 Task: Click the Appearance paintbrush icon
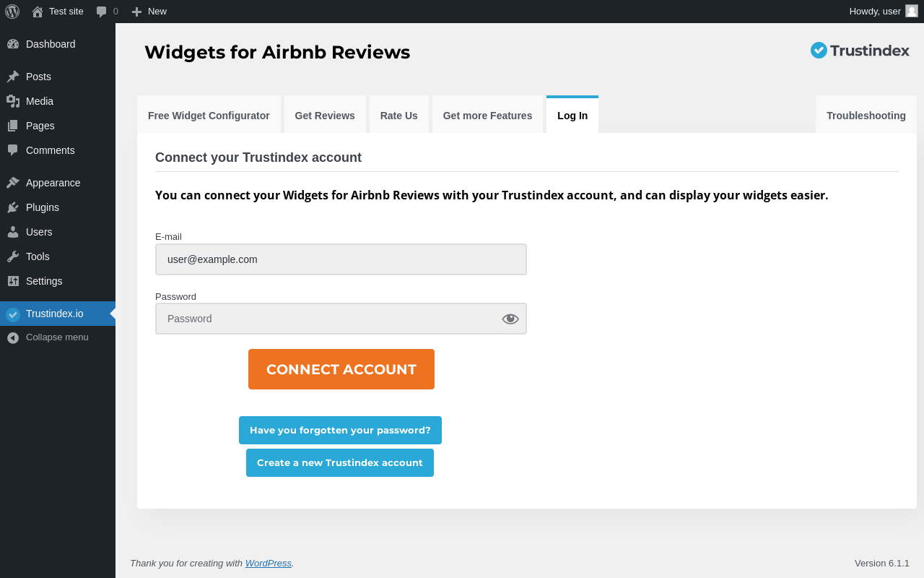(13, 183)
